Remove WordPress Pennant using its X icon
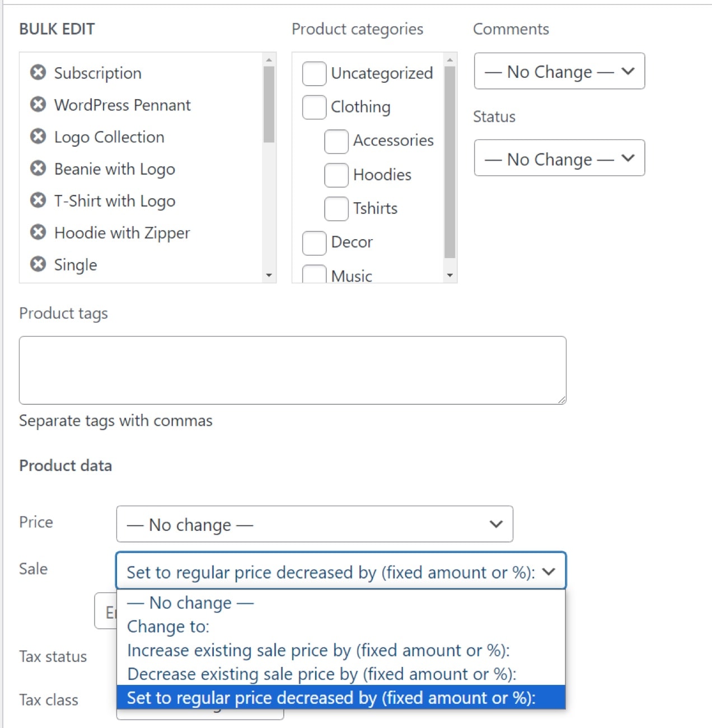 (38, 105)
